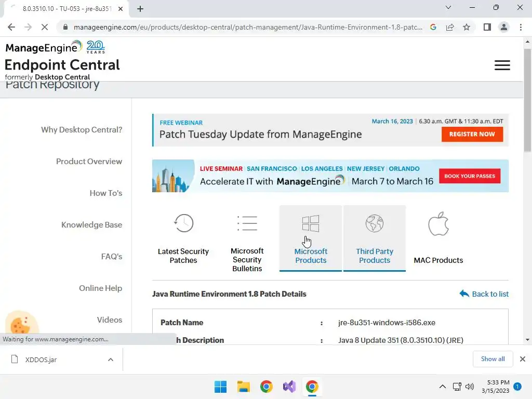Image resolution: width=532 pixels, height=399 pixels.
Task: Open the MAC Products label
Action: click(438, 260)
